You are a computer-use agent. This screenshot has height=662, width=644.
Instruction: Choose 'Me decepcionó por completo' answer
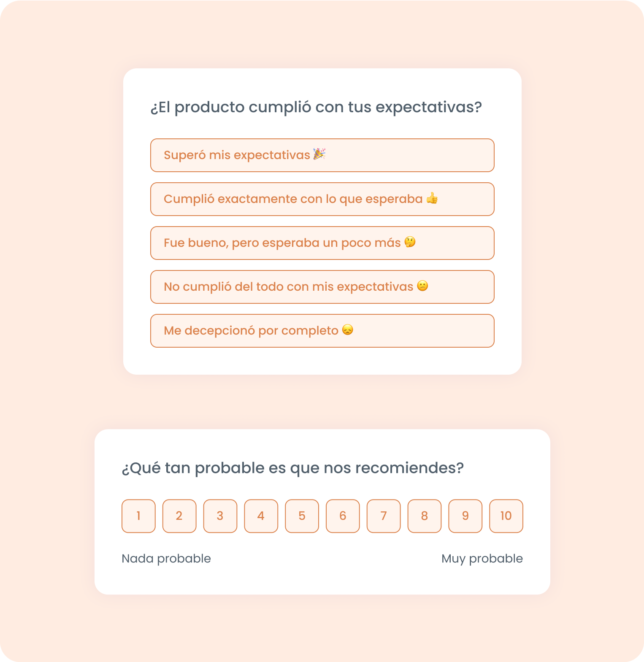pos(322,331)
